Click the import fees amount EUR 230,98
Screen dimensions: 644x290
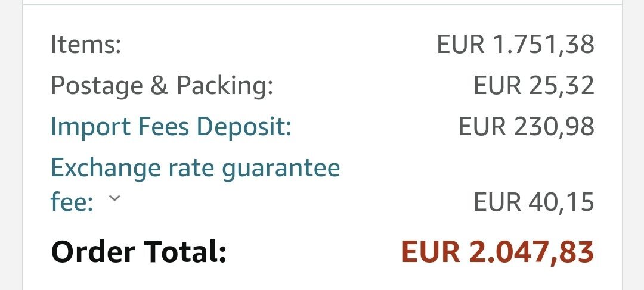pyautogui.click(x=526, y=126)
